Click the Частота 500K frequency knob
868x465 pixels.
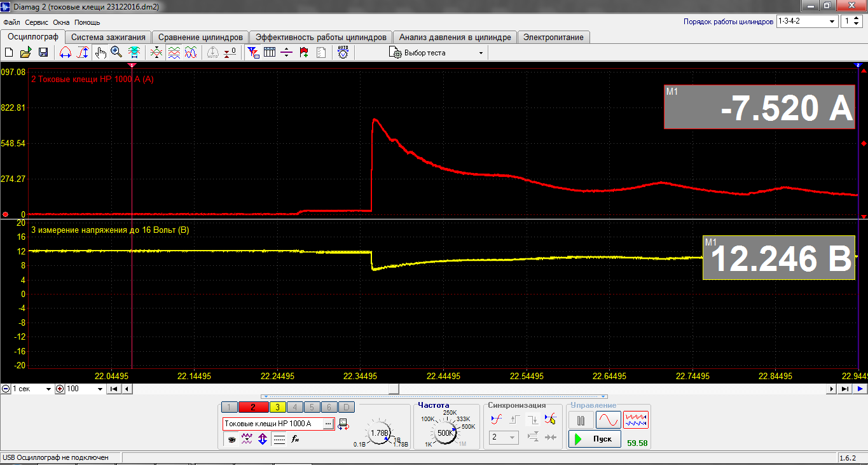point(444,433)
